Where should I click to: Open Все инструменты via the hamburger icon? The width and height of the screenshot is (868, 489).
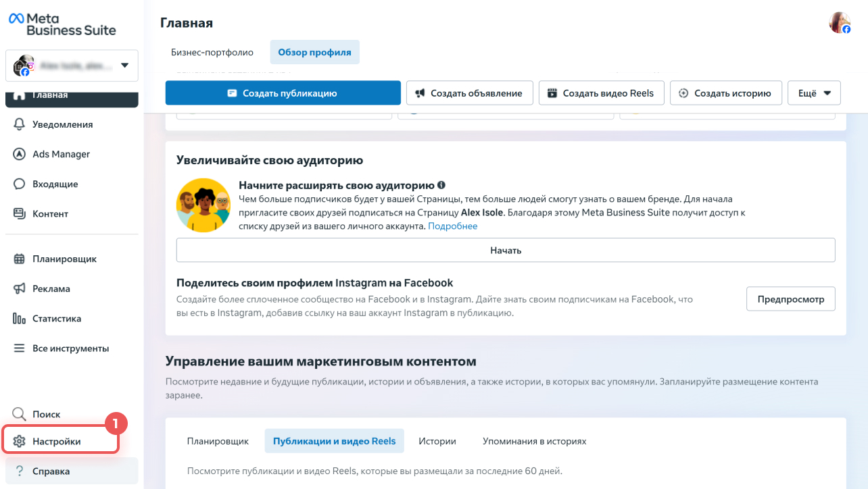pyautogui.click(x=20, y=349)
